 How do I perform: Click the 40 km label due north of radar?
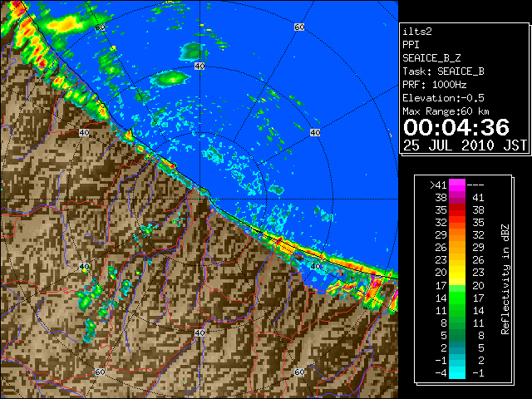point(199,66)
